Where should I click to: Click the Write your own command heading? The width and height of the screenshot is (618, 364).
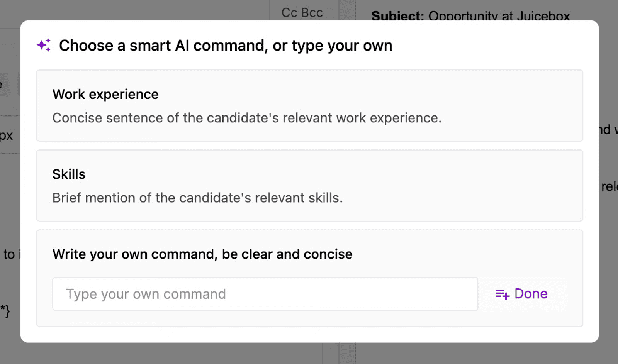tap(202, 254)
